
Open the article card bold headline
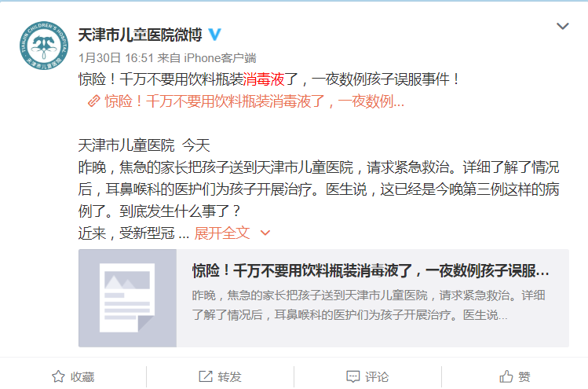[371, 270]
